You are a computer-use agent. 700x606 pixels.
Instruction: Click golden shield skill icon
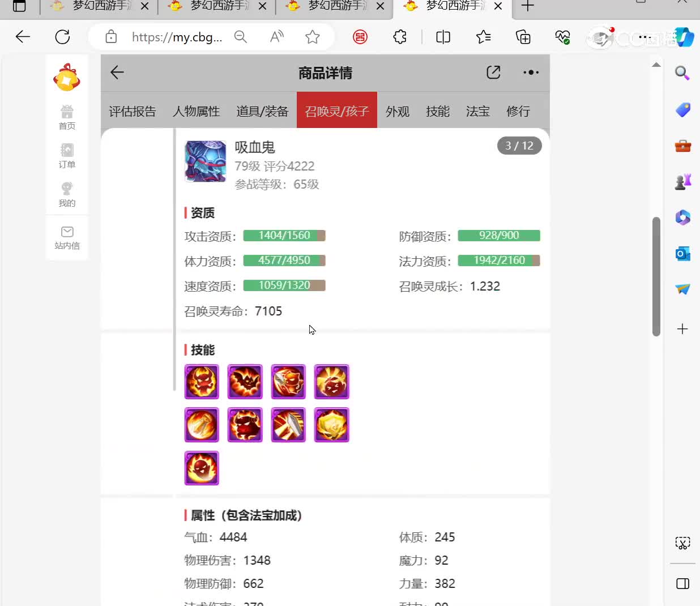[332, 425]
